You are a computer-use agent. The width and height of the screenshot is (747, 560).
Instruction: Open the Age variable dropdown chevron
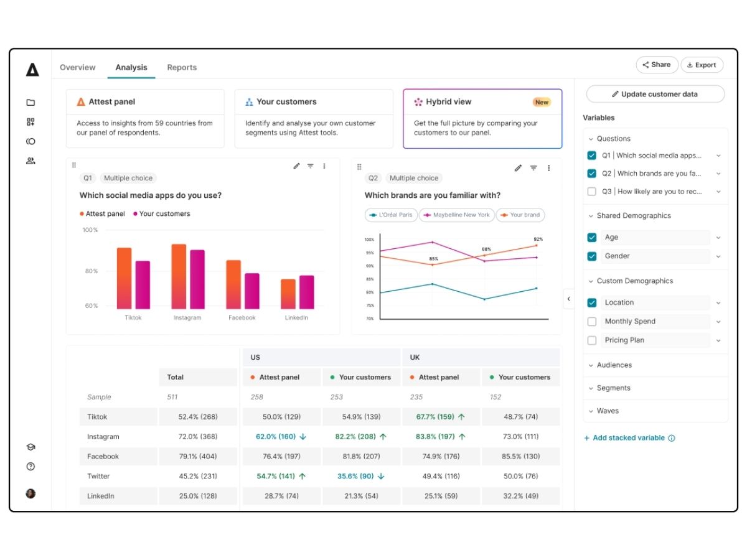click(x=718, y=238)
